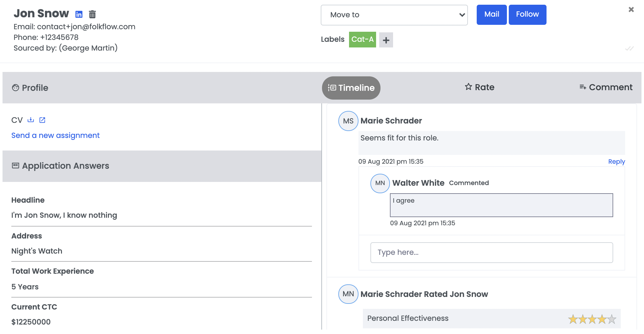Switch to the Profile tab
644x334 pixels.
31,88
